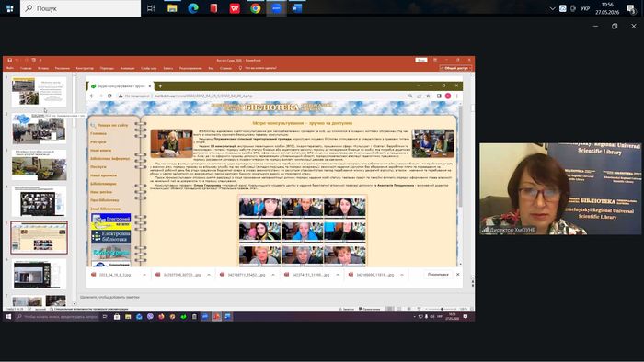Open the clock showing 10:56 date panel
The width and height of the screenshot is (644, 362).
pyautogui.click(x=607, y=8)
